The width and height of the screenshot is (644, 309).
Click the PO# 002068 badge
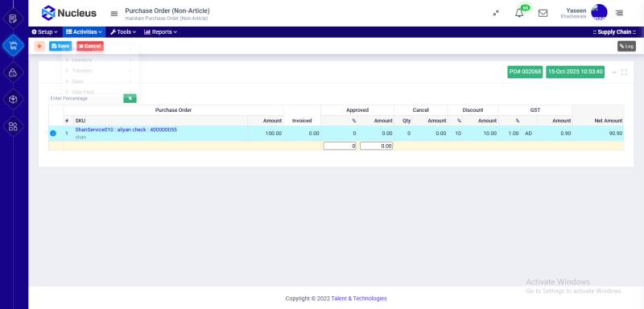[x=525, y=72]
